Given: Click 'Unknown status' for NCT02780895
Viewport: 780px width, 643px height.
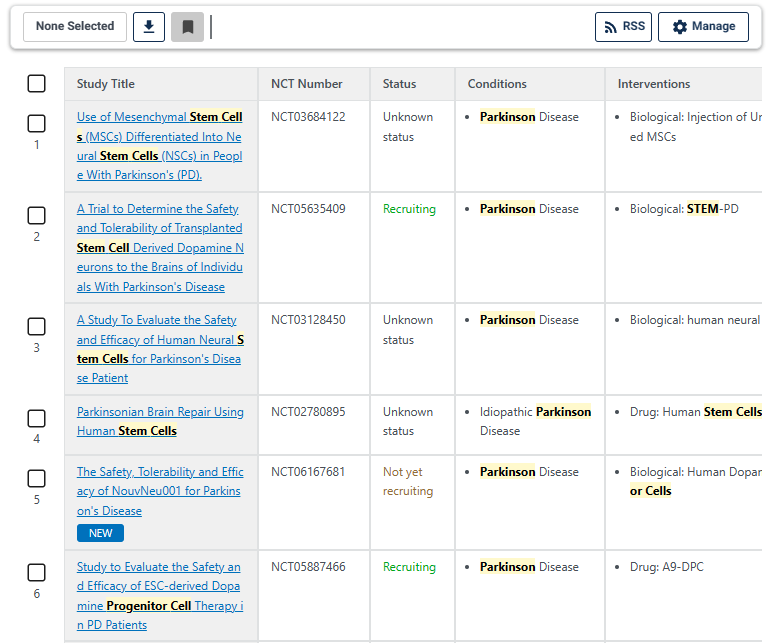Looking at the screenshot, I should pos(408,421).
